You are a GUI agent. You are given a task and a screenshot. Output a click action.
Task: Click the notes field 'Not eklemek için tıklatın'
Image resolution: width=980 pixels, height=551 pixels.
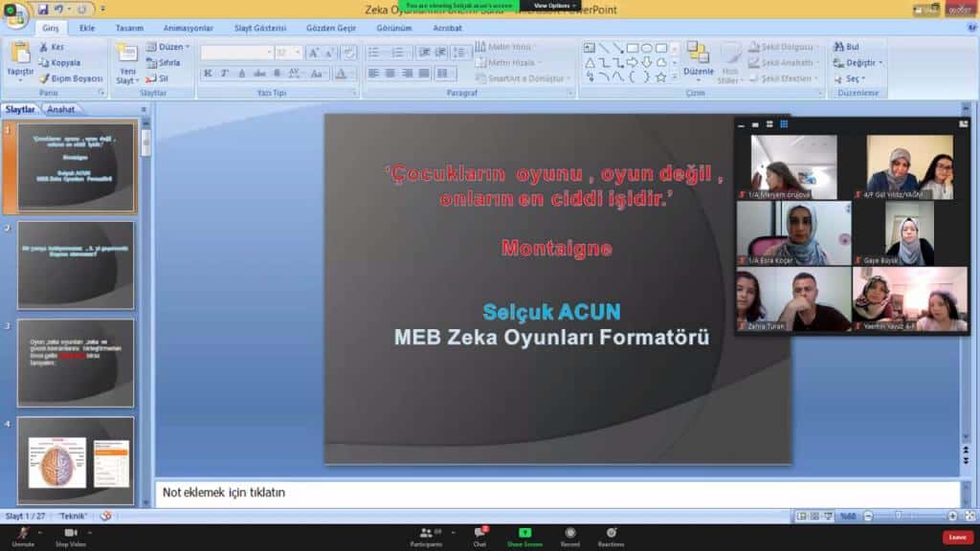point(558,494)
